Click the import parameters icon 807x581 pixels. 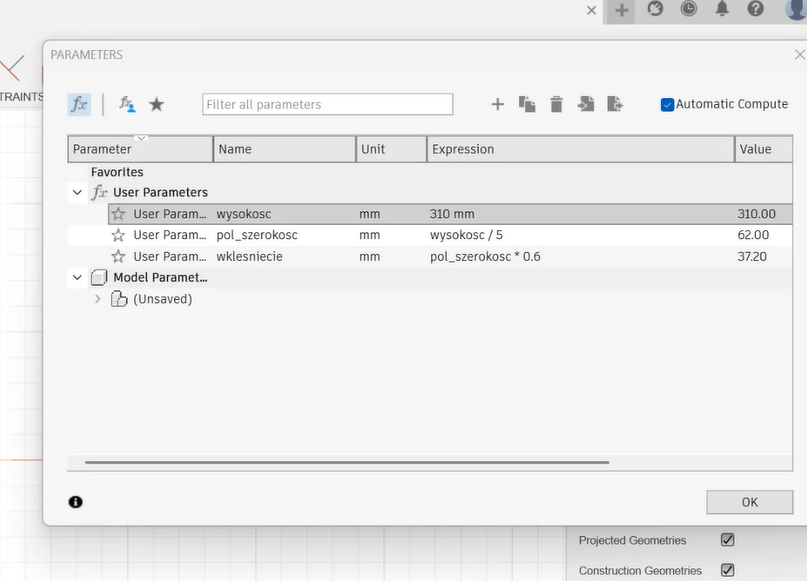pos(586,104)
